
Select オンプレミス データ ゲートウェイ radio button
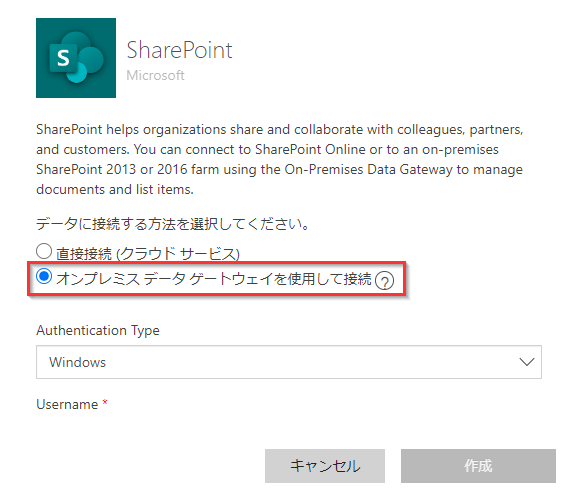tap(44, 276)
